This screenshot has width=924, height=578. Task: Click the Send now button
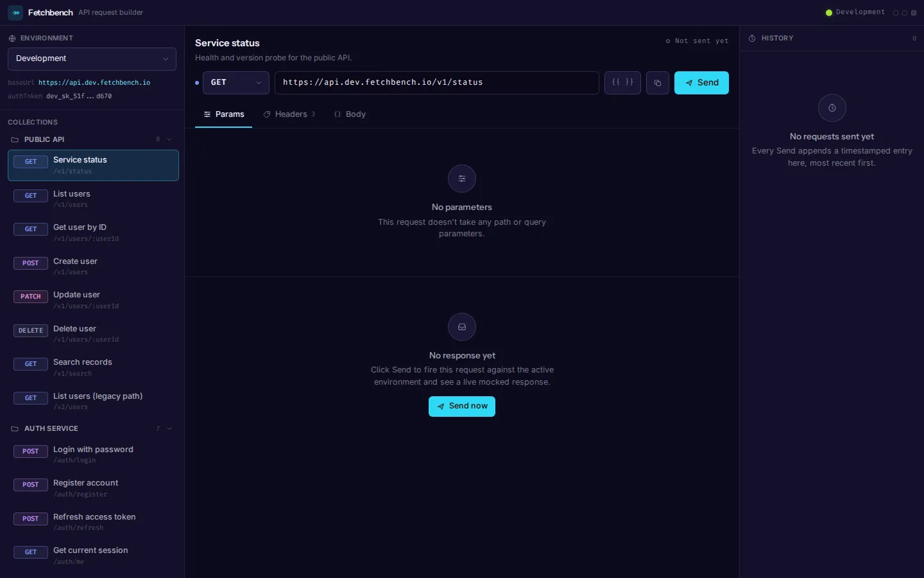point(462,407)
